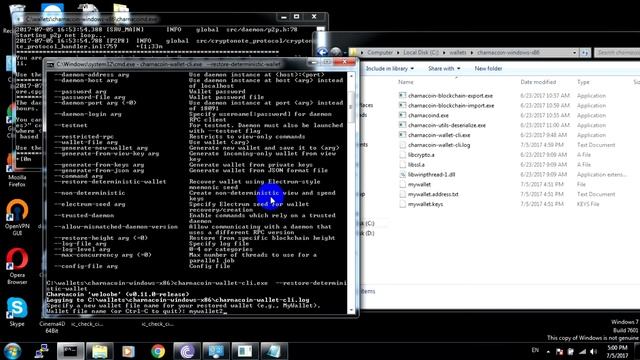640x360 pixels.
Task: Open the Opera Browser desktop icon
Action: coord(17,266)
